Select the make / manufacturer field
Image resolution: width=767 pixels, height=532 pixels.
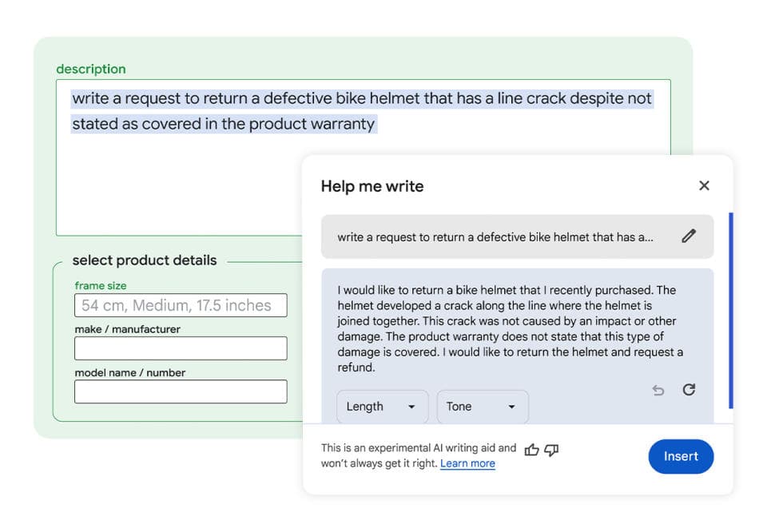(x=181, y=348)
